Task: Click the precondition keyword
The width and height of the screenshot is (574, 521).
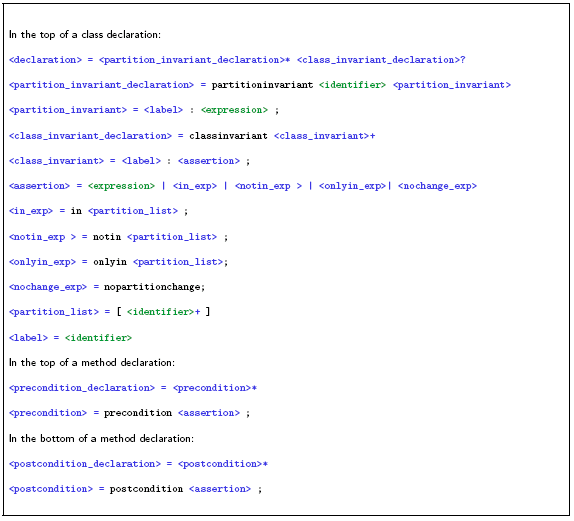Action: [x=138, y=413]
